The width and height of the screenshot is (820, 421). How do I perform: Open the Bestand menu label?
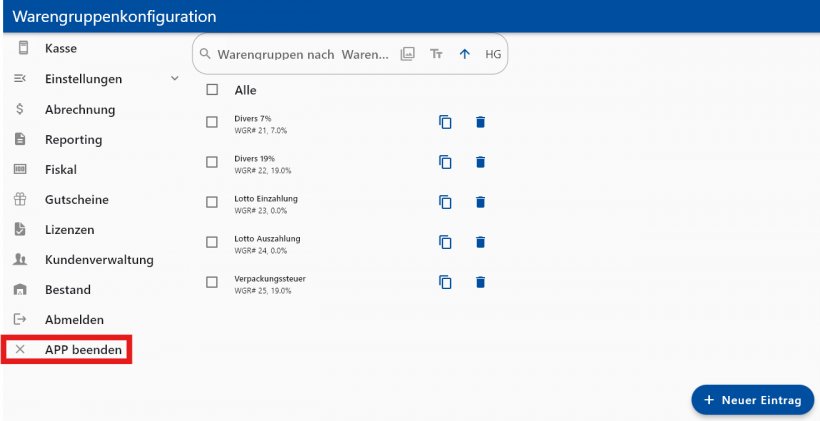[x=67, y=290]
